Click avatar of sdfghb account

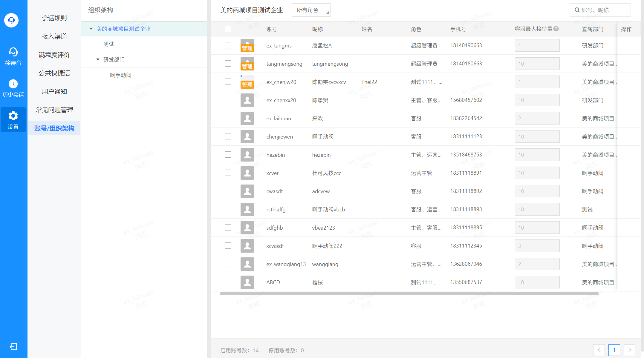click(247, 228)
